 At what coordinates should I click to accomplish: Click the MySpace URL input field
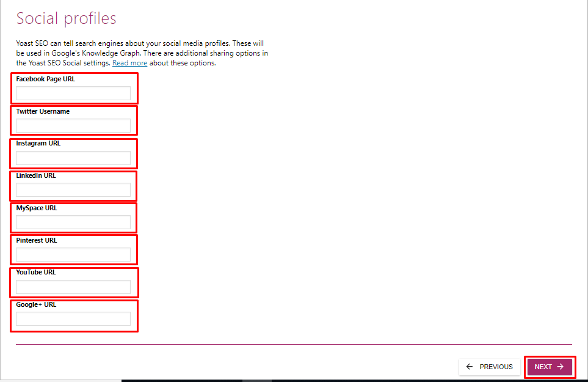73,222
